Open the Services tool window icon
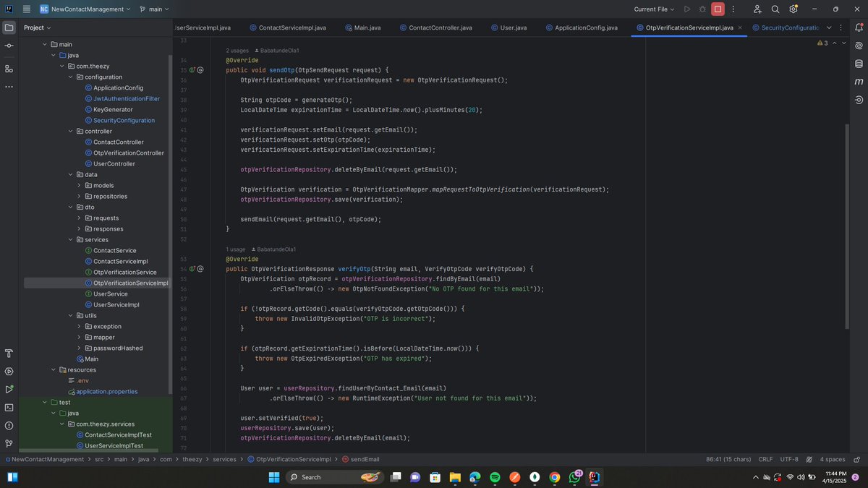 pyautogui.click(x=9, y=372)
